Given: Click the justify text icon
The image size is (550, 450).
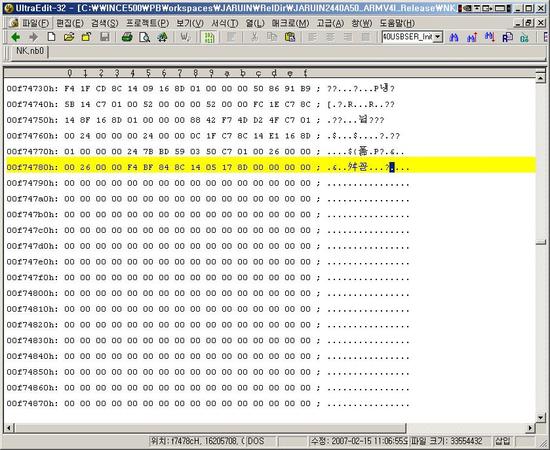Looking at the screenshot, I should [x=365, y=37].
